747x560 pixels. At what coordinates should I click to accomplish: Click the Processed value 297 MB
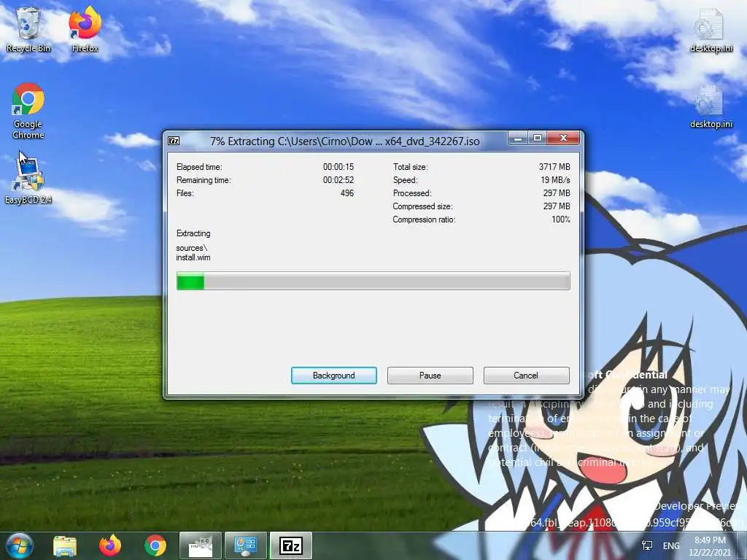(x=557, y=193)
